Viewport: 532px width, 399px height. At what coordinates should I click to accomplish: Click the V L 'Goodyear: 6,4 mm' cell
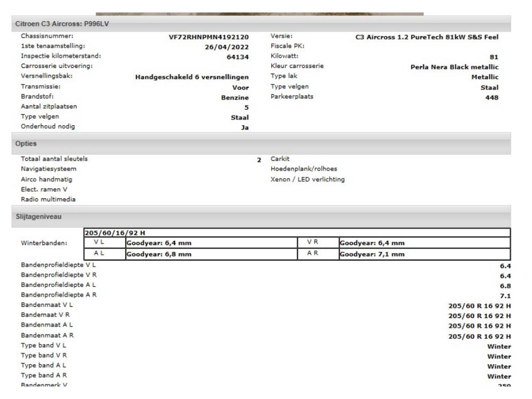pos(211,243)
